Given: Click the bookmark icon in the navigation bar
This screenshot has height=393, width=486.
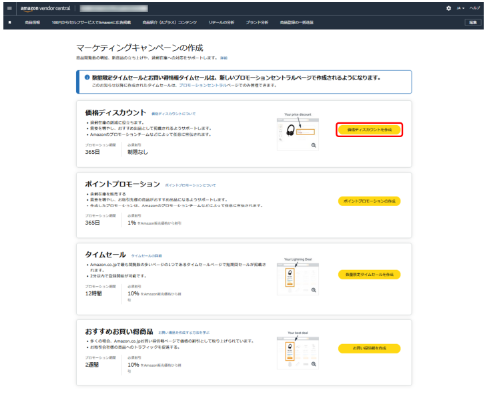Looking at the screenshot, I should (10, 22).
